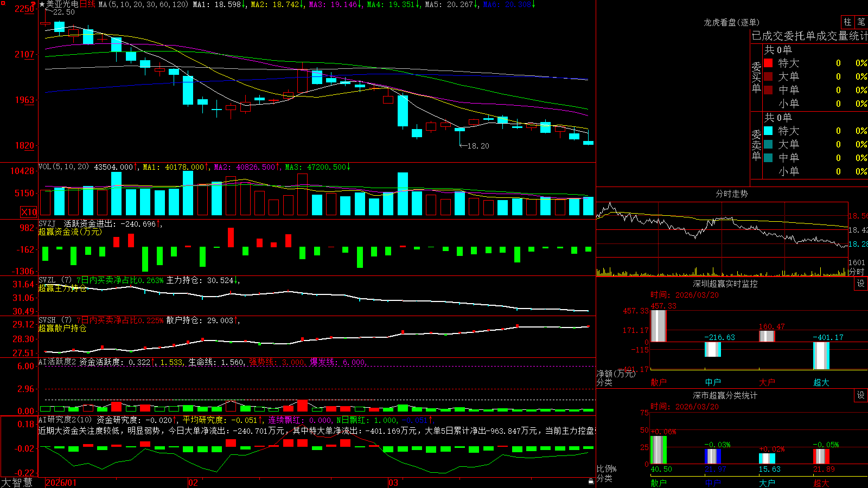Click the 超大 bar valued -401.17

pyautogui.click(x=821, y=356)
